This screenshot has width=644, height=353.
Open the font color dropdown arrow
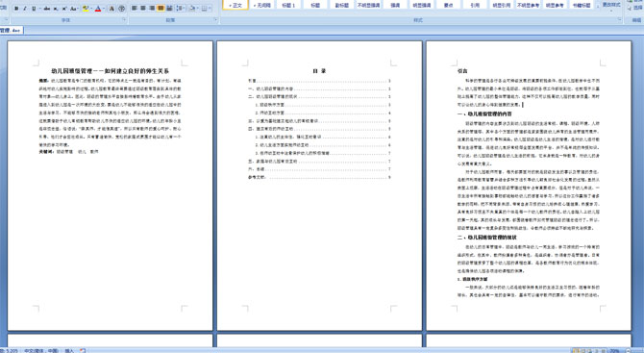(x=104, y=9)
